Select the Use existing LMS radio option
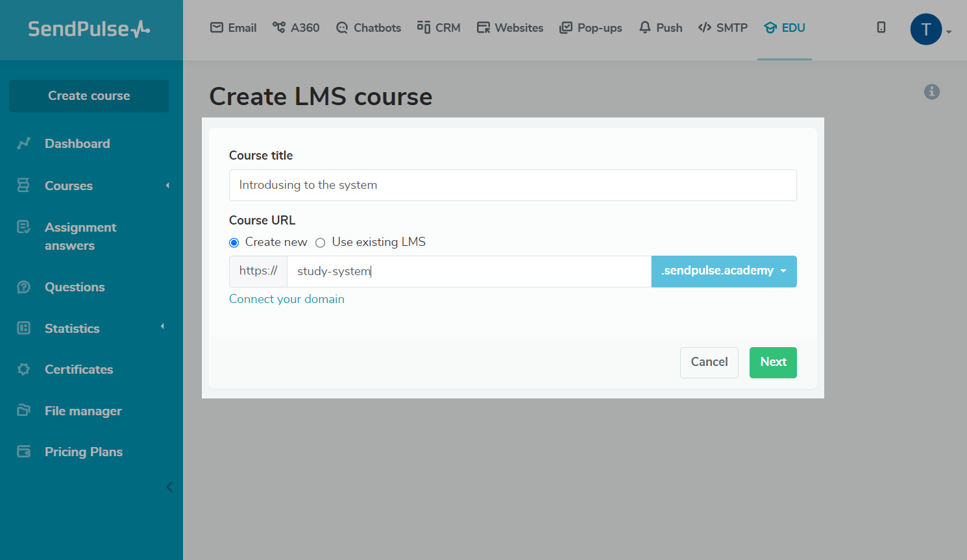 pyautogui.click(x=320, y=243)
